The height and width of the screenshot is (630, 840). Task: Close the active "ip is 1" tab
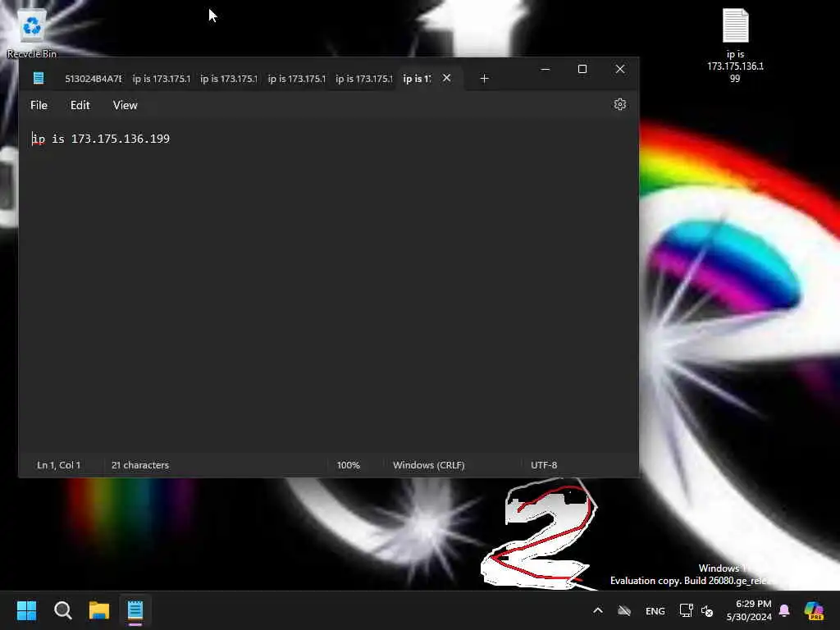click(446, 78)
